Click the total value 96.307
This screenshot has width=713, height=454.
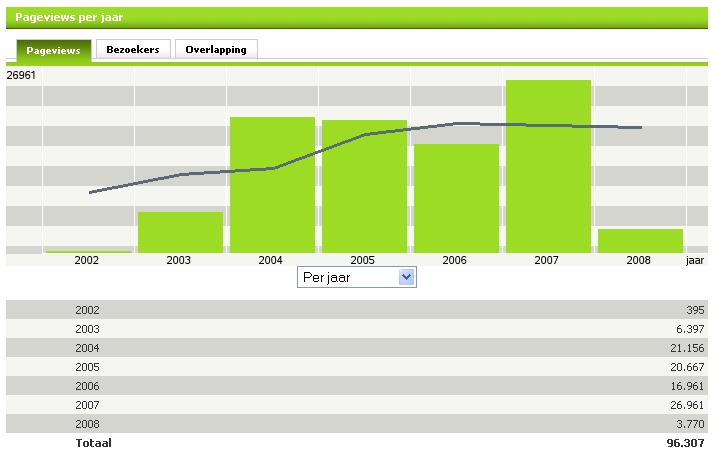click(683, 443)
